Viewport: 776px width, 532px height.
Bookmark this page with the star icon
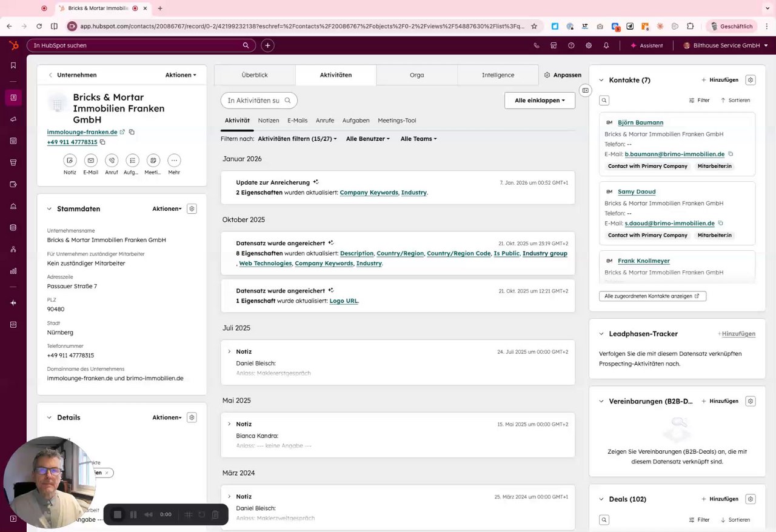[534, 26]
